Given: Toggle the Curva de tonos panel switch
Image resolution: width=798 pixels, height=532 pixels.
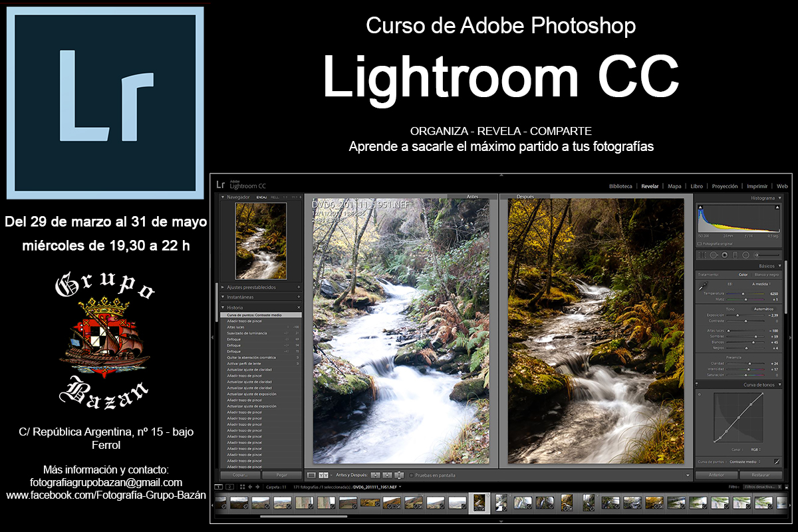Looking at the screenshot, I should (x=696, y=384).
